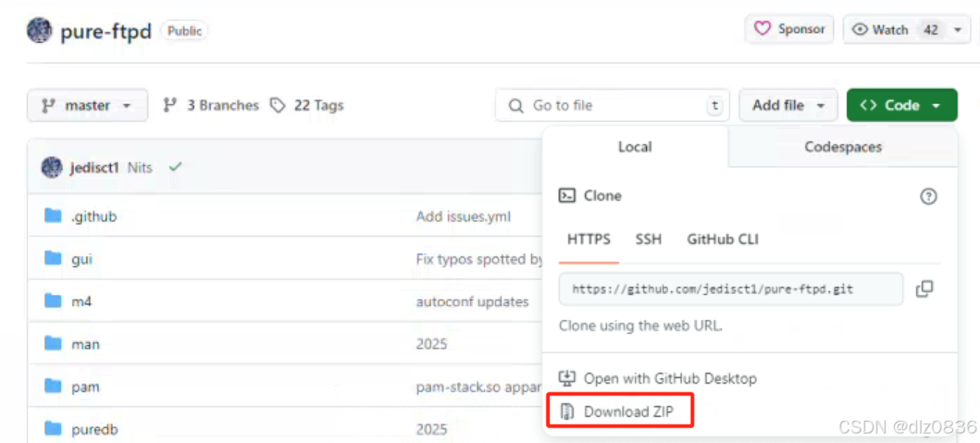980x443 pixels.
Task: Click folder icon next to pam
Action: [53, 386]
